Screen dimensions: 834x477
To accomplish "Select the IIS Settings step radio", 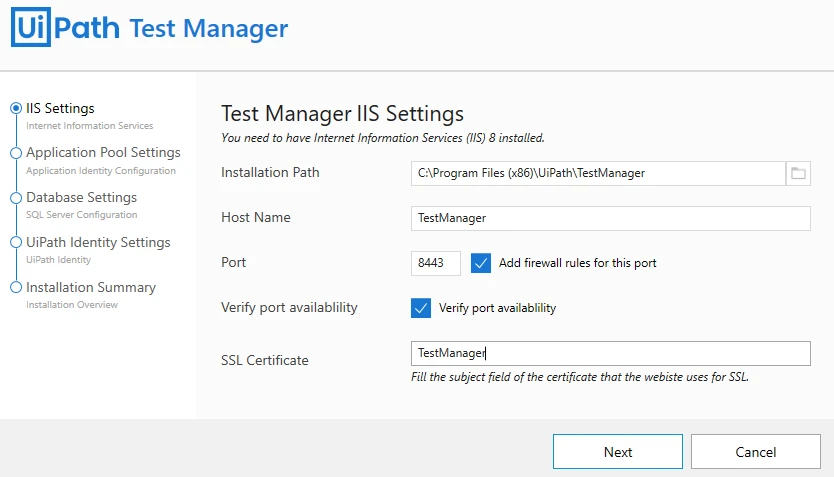I will 16,108.
